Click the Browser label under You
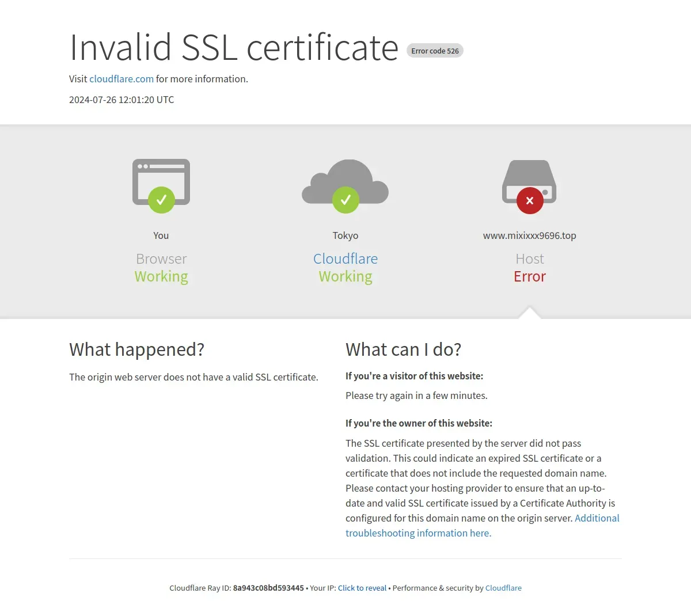 [x=161, y=258]
